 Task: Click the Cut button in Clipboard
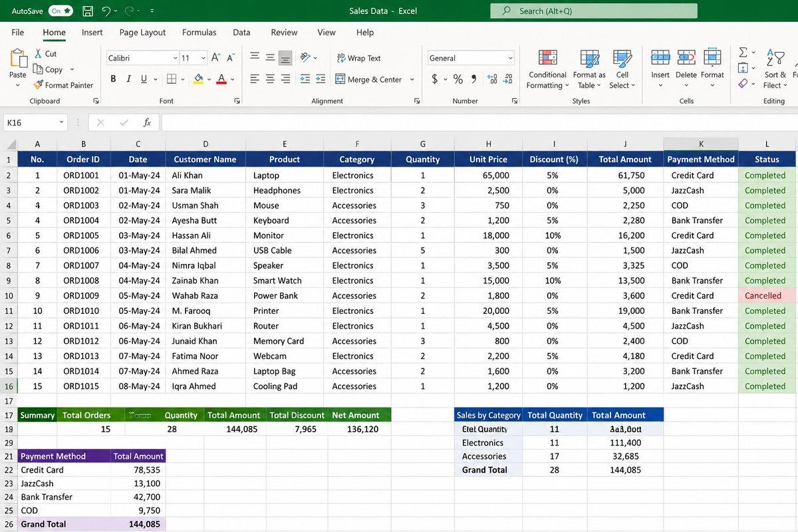45,54
